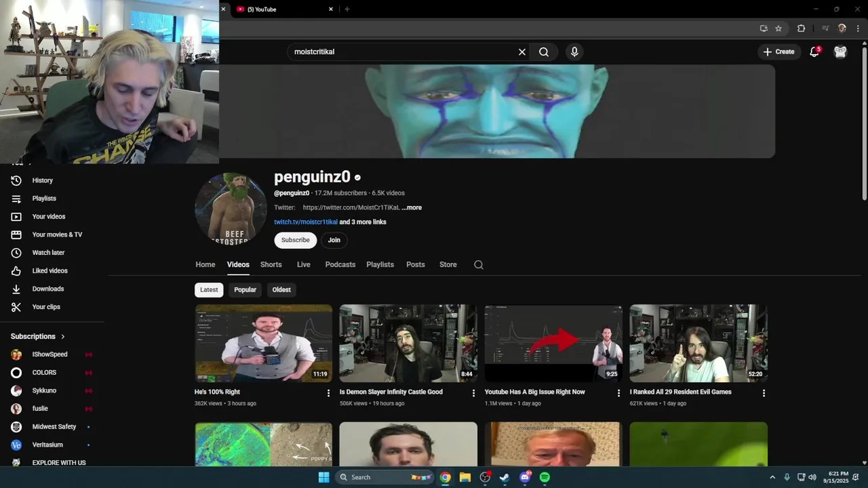Open the channel Posts tab

click(416, 265)
